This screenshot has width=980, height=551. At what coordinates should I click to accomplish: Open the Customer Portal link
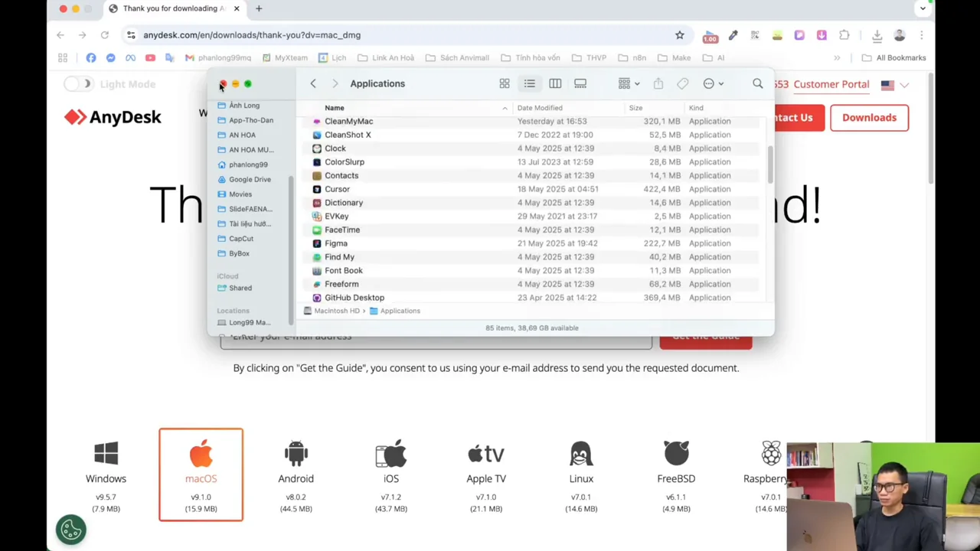point(831,84)
